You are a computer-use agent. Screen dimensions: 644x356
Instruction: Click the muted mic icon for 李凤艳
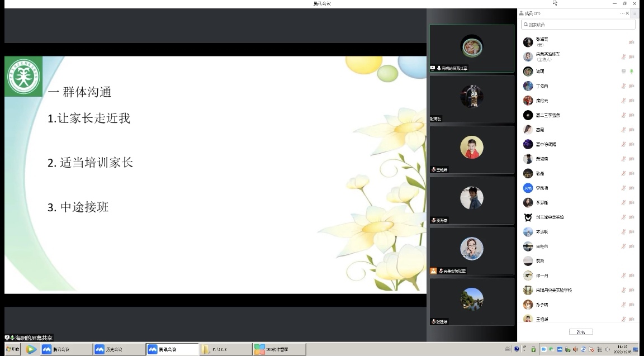623,188
